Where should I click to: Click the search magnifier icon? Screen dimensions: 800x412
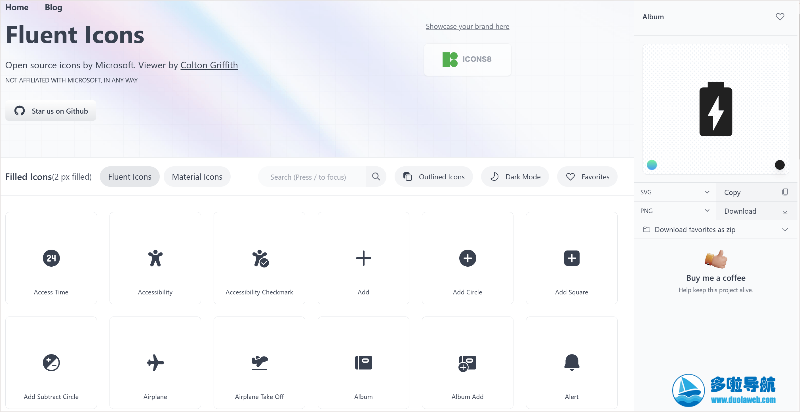click(376, 177)
